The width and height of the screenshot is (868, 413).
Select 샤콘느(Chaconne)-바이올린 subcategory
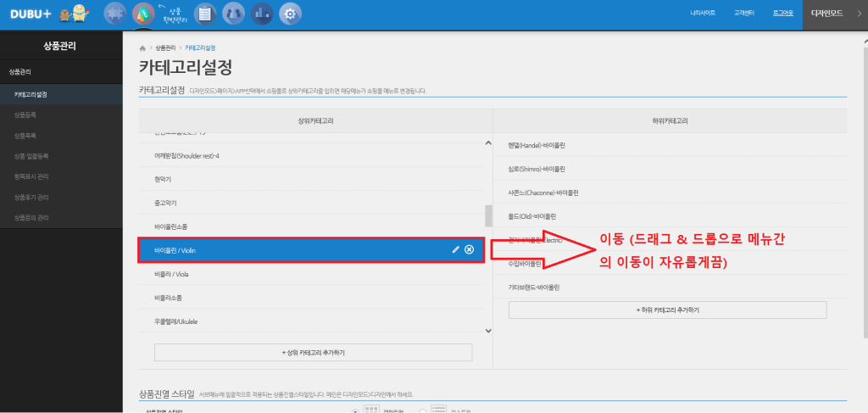pyautogui.click(x=670, y=193)
